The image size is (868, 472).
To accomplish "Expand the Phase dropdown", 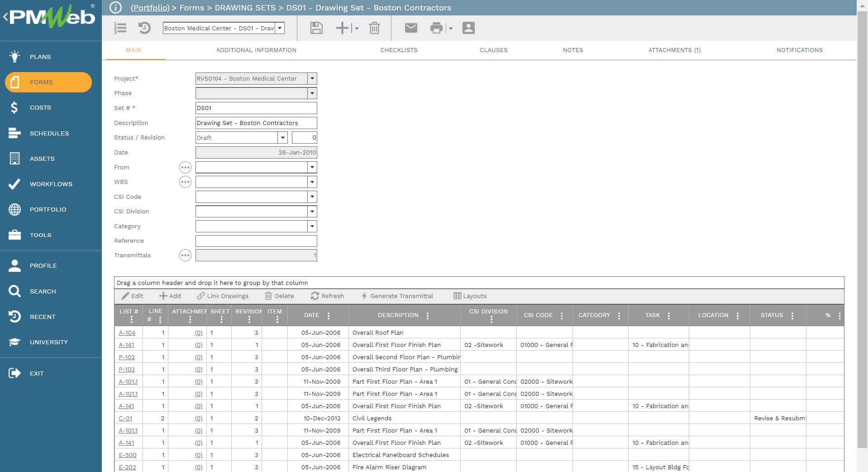I will tap(312, 93).
